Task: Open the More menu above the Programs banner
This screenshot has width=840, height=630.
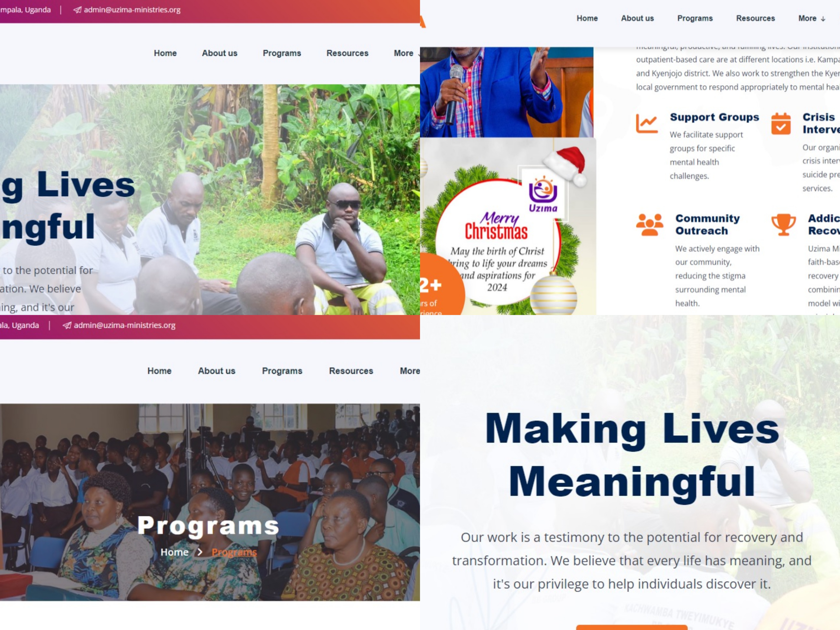Action: pos(410,371)
